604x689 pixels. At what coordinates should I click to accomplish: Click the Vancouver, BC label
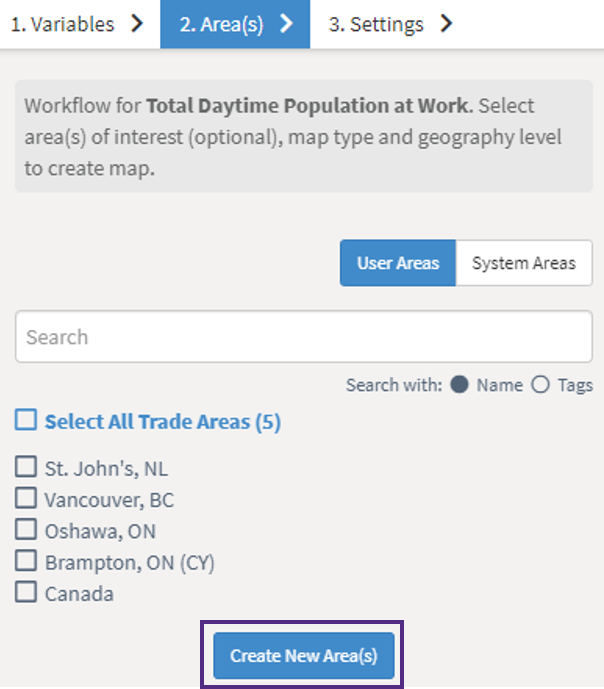pyautogui.click(x=109, y=500)
